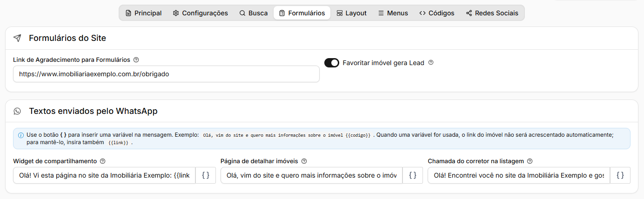Click the Link de Agradecimento para Formulários label

pos(72,60)
